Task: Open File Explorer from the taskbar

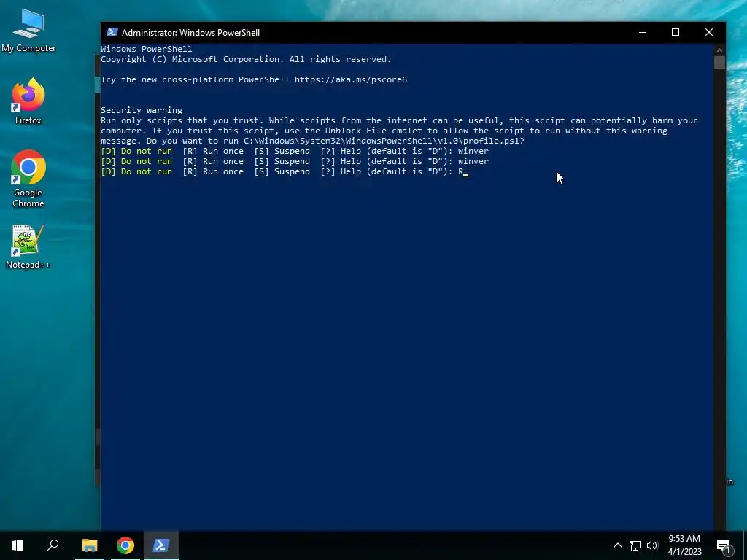Action: click(x=90, y=545)
